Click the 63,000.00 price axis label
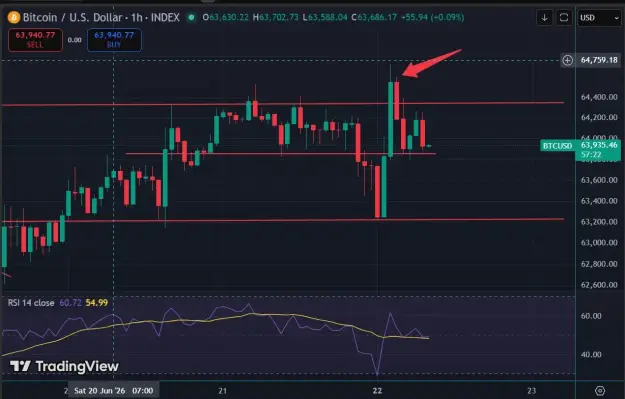 tap(599, 243)
